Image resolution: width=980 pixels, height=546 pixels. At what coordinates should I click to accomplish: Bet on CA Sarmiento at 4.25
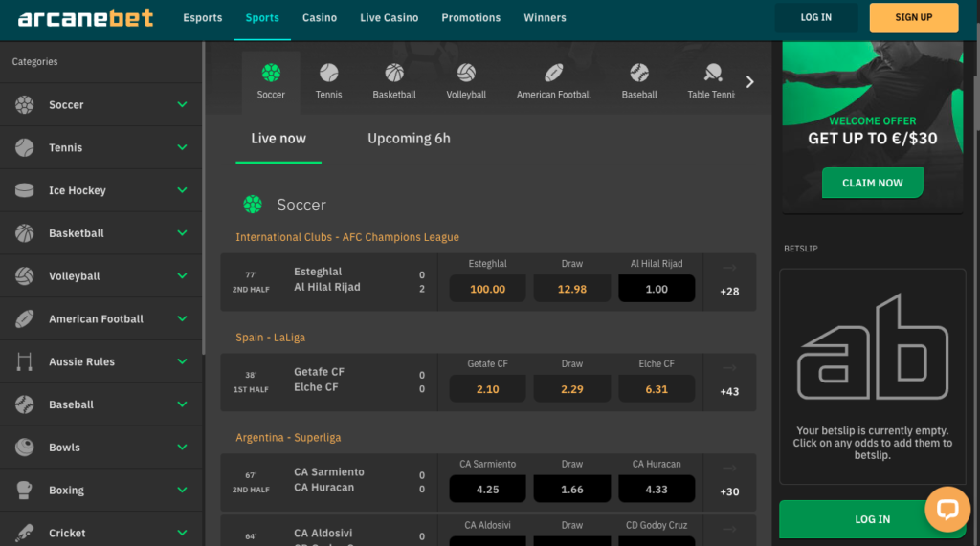(487, 490)
